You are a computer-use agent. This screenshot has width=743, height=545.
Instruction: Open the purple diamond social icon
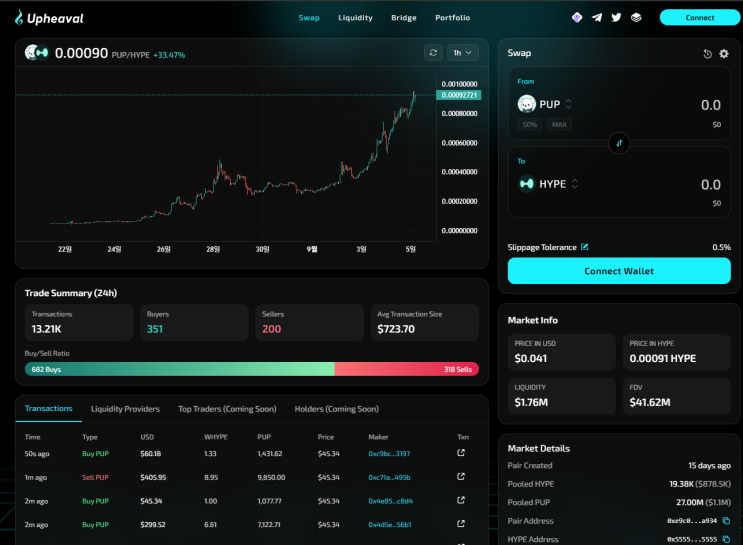(x=577, y=18)
